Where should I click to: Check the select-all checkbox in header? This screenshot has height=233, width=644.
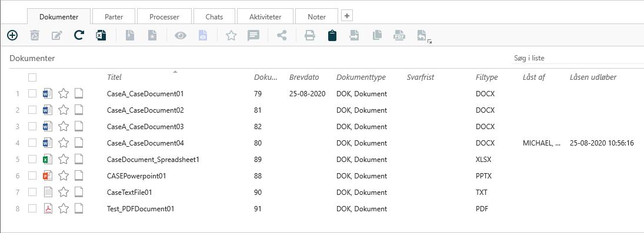32,77
